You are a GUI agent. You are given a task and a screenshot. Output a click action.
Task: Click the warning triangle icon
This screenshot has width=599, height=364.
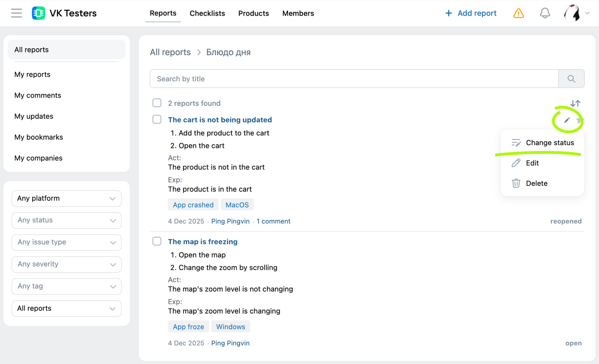pos(519,13)
